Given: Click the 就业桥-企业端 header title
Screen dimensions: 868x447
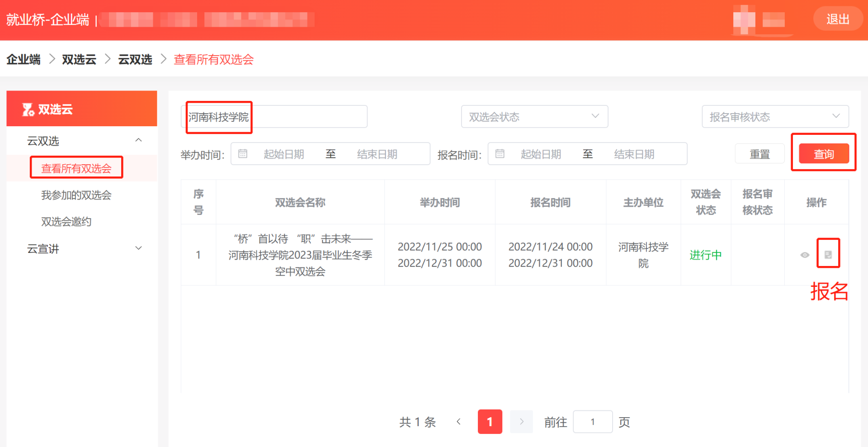Looking at the screenshot, I should tap(48, 19).
